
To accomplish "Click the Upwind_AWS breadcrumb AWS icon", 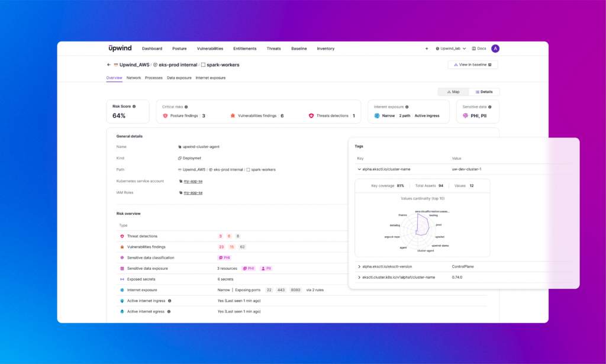I will 115,65.
